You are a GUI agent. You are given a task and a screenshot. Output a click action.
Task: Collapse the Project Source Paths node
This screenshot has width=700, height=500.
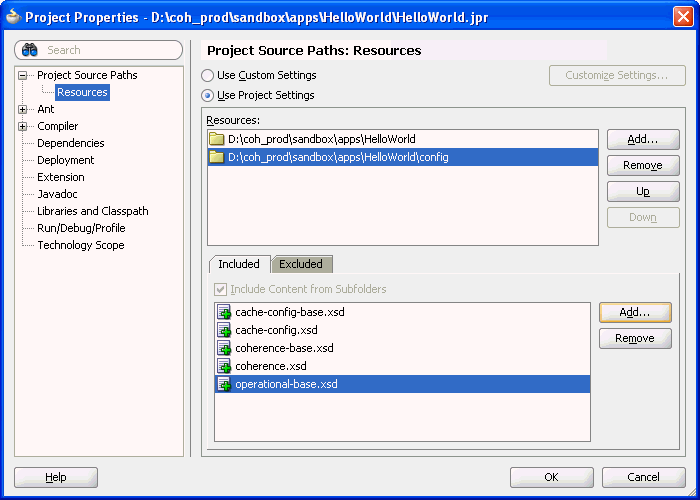pos(22,75)
